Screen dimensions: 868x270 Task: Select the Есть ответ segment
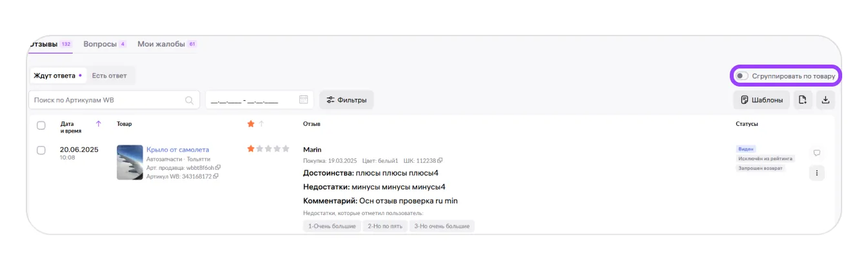(x=109, y=76)
